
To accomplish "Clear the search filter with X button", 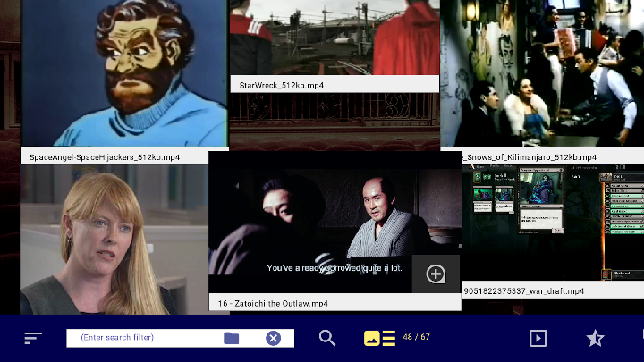I will pyautogui.click(x=274, y=338).
